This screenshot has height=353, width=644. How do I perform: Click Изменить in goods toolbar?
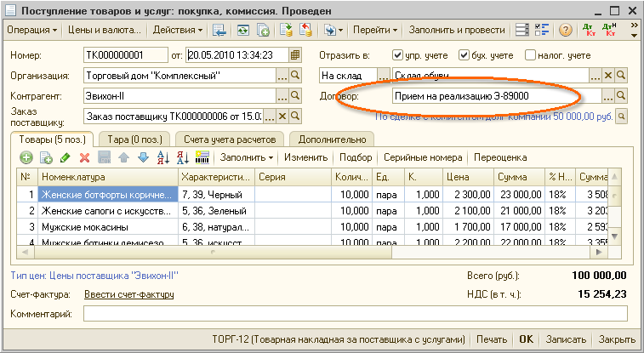point(305,157)
